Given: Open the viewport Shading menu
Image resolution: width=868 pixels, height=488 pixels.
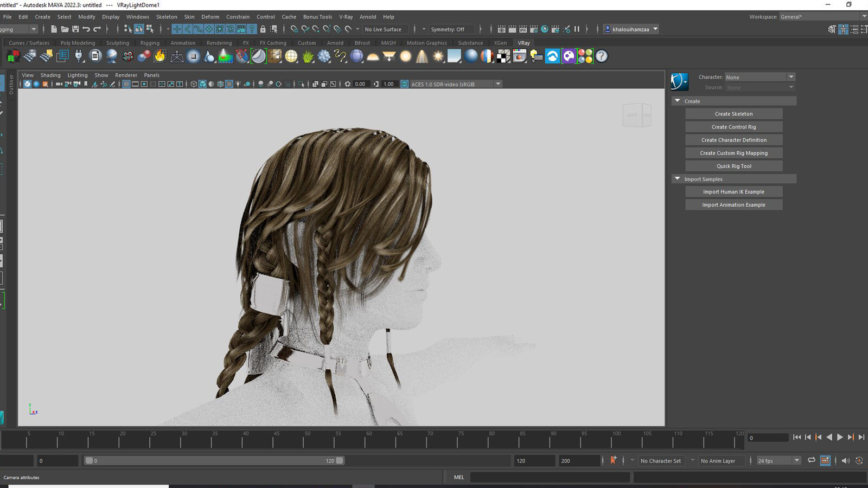Looking at the screenshot, I should (x=50, y=75).
